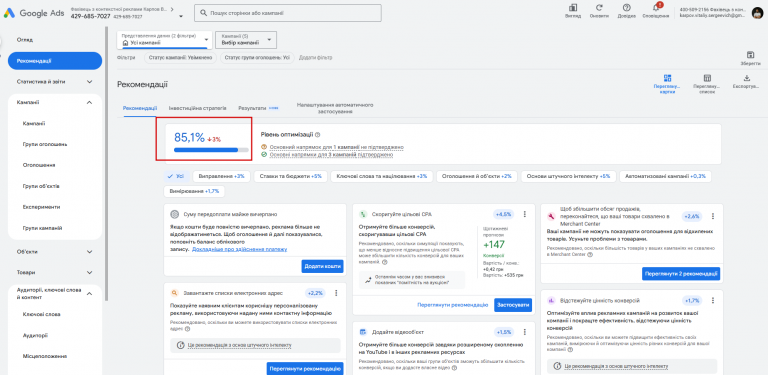Open the account switcher dropdown arrow

coord(181,16)
